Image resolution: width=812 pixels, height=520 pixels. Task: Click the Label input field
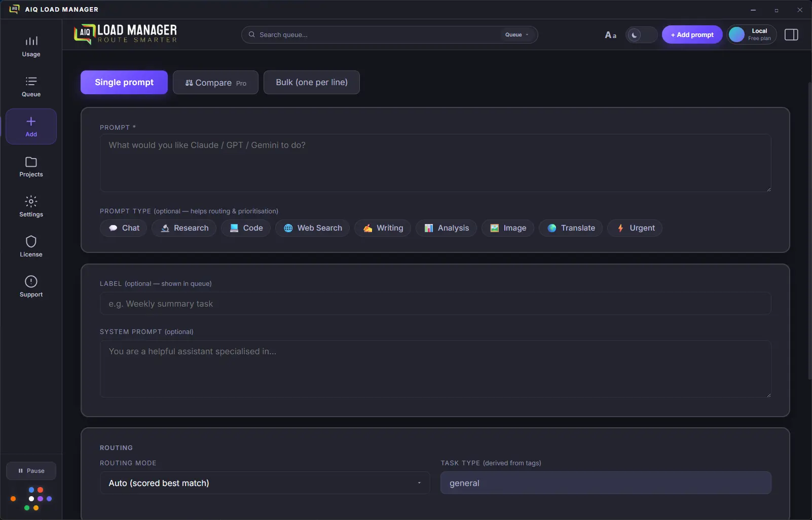pos(435,304)
